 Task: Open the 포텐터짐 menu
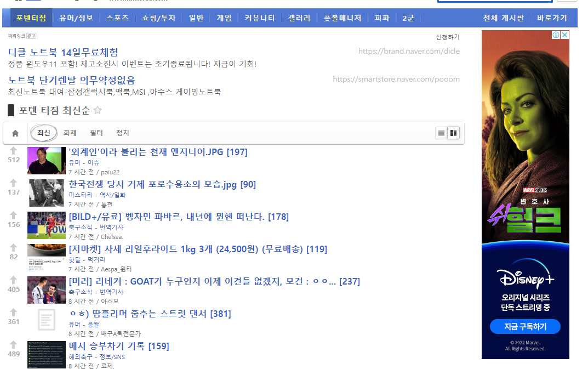coord(31,18)
